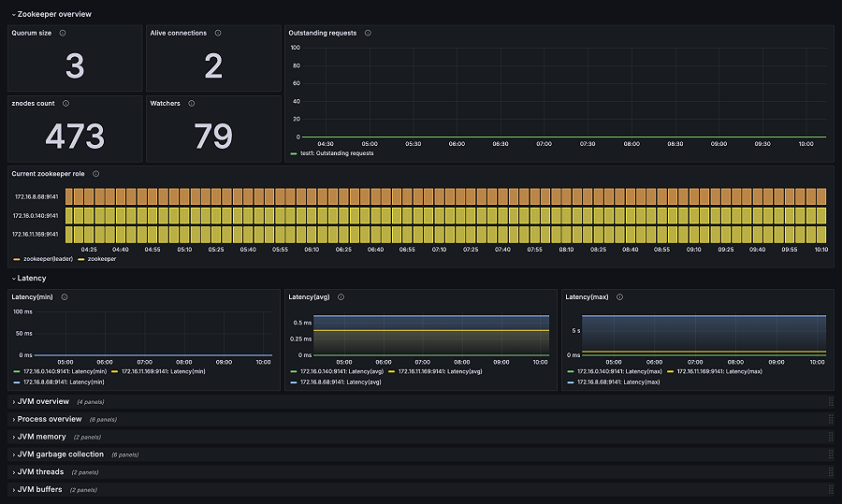Click the Alive connections info icon

pos(218,33)
